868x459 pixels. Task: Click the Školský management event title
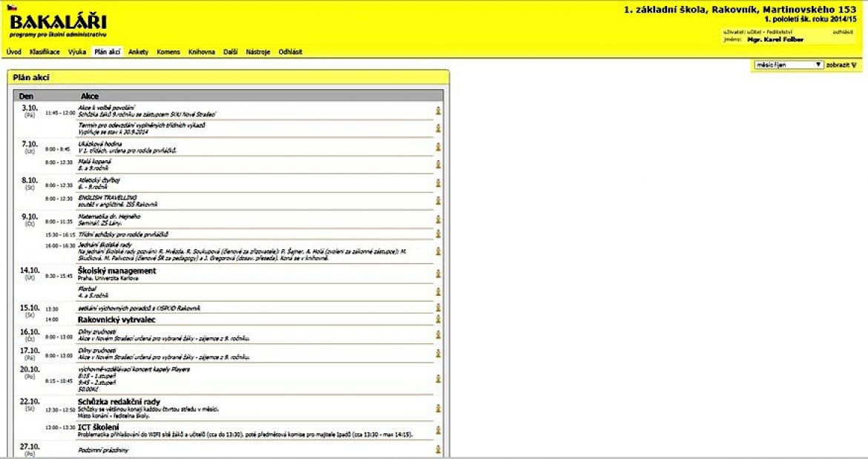[116, 271]
